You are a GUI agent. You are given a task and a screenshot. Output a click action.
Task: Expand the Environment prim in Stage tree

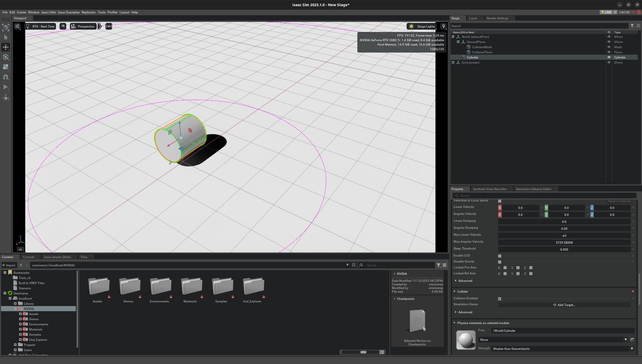453,62
